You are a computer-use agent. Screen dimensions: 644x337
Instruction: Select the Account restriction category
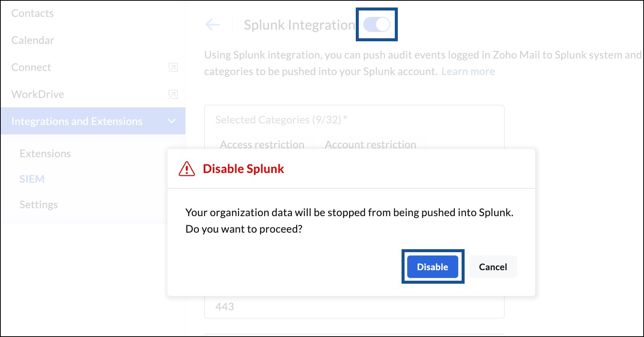[x=370, y=144]
